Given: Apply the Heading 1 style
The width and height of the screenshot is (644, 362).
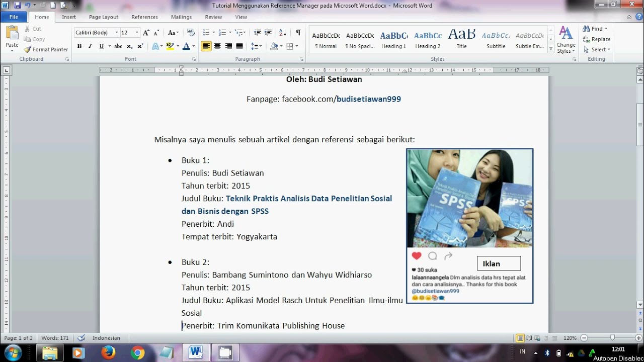Looking at the screenshot, I should tap(393, 40).
